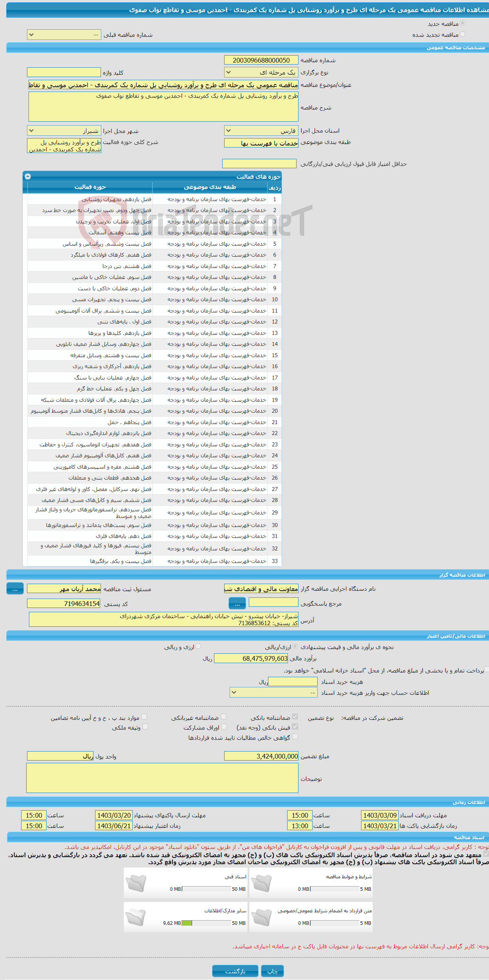Toggle the ضمانتنامه بانکی checkbox
The height and width of the screenshot is (980, 489).
pos(295,717)
